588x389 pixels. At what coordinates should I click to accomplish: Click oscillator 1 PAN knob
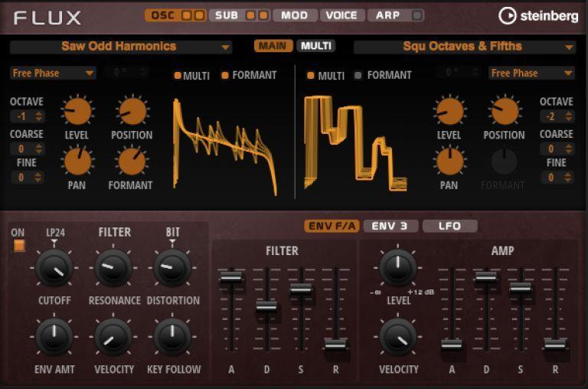click(77, 162)
